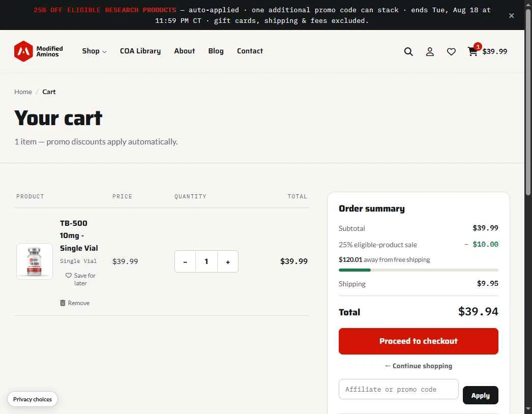Open the Contact page
This screenshot has width=532, height=414.
[250, 51]
